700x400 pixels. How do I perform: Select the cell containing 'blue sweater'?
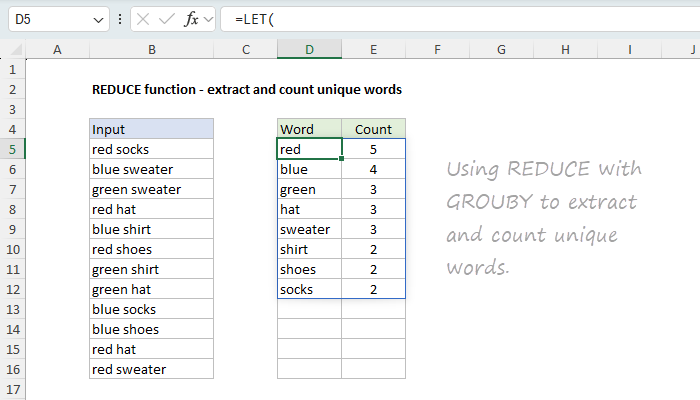coord(150,169)
